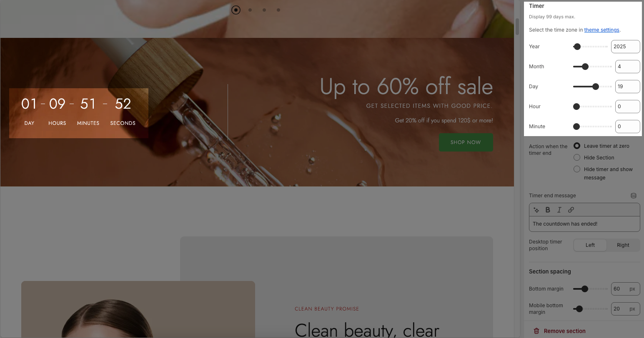The width and height of the screenshot is (644, 338).
Task: Toggle italic in timer end message
Action: click(x=559, y=210)
